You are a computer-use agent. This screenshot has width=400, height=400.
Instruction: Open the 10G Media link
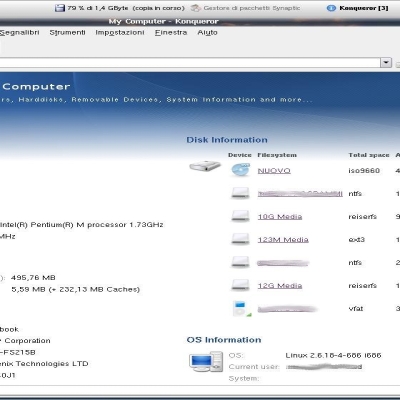click(280, 217)
